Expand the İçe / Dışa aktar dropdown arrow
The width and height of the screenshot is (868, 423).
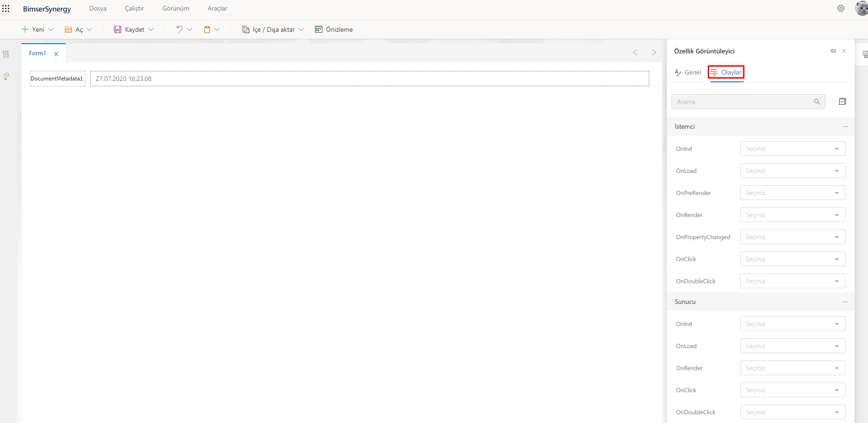(x=301, y=29)
